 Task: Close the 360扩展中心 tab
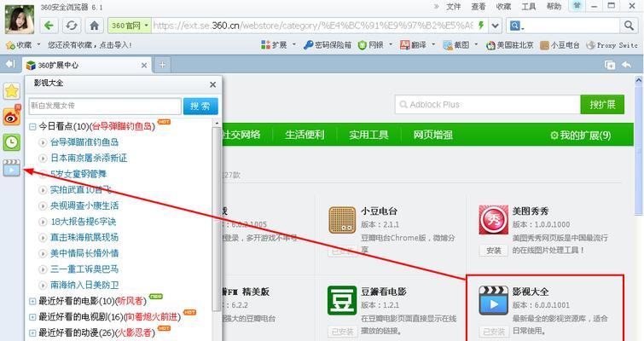point(144,66)
